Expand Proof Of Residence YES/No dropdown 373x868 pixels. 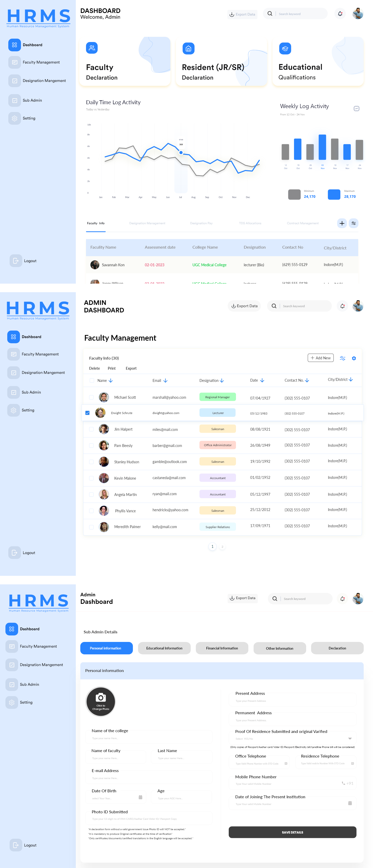[x=350, y=739]
